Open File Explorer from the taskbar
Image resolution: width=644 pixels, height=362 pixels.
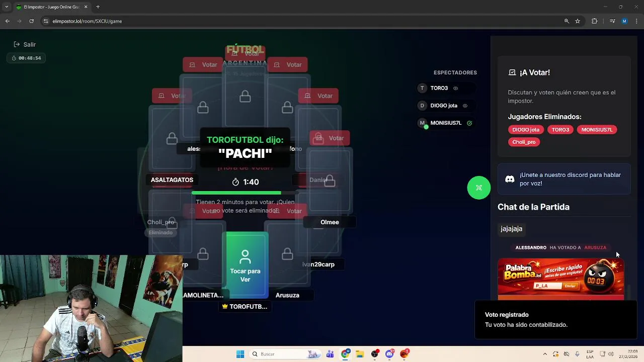(x=360, y=354)
